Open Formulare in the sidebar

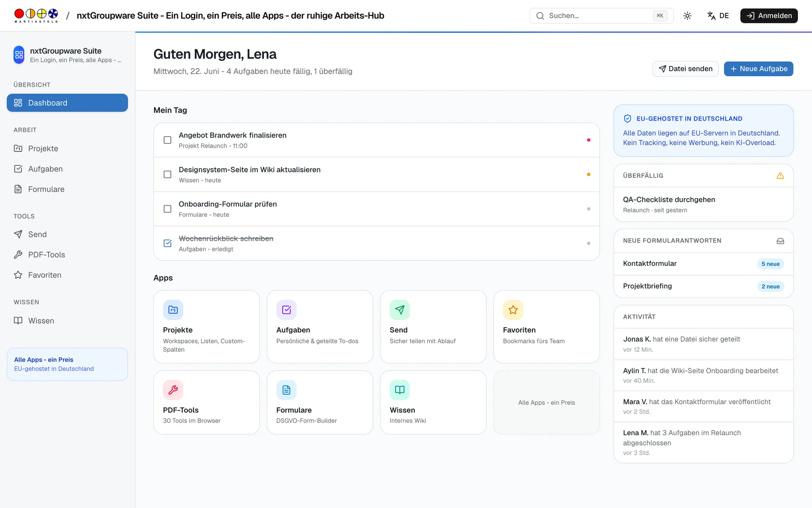tap(67, 189)
